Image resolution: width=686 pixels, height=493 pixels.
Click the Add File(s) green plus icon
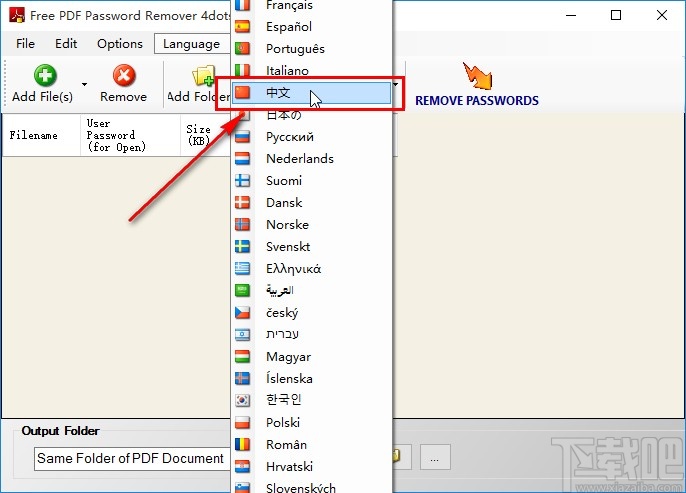tap(45, 75)
